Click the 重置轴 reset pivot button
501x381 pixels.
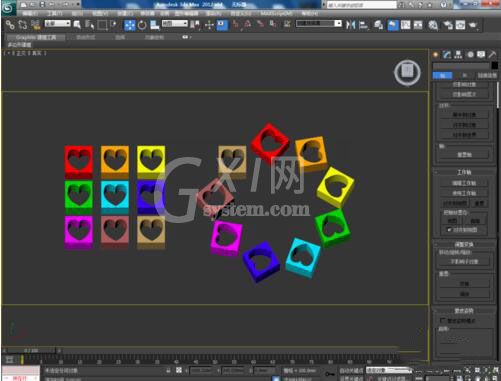[x=464, y=155]
